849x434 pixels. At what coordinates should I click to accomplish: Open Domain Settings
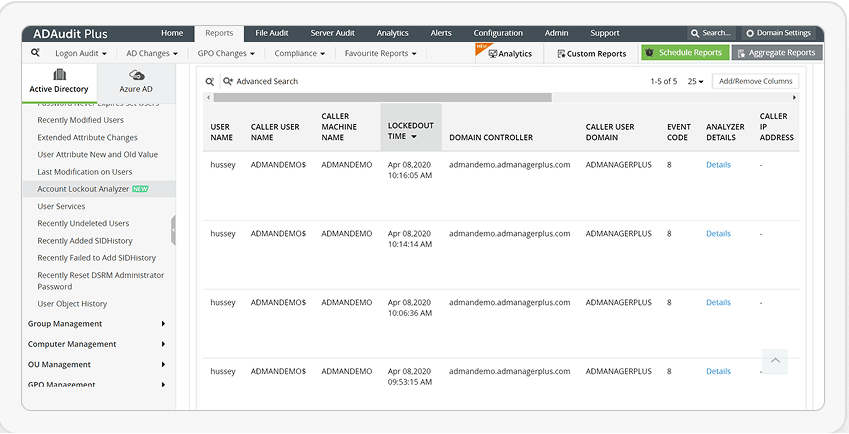(778, 33)
